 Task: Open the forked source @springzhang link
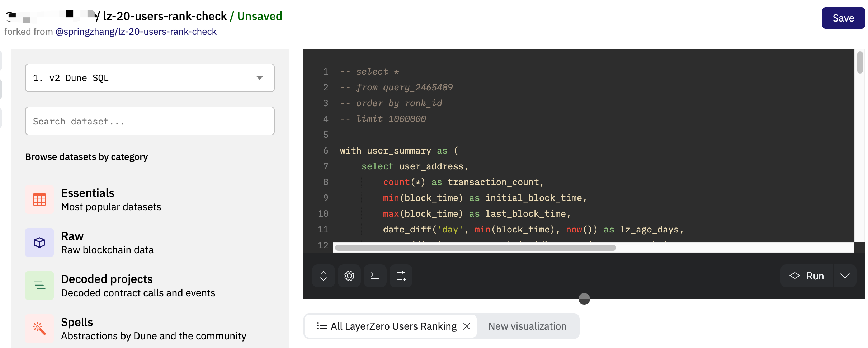(x=136, y=32)
